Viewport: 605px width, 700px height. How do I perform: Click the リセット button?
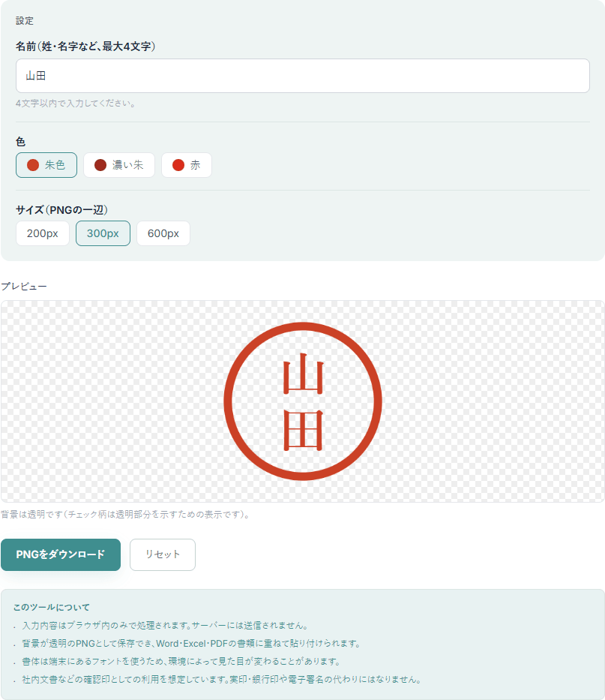click(163, 554)
